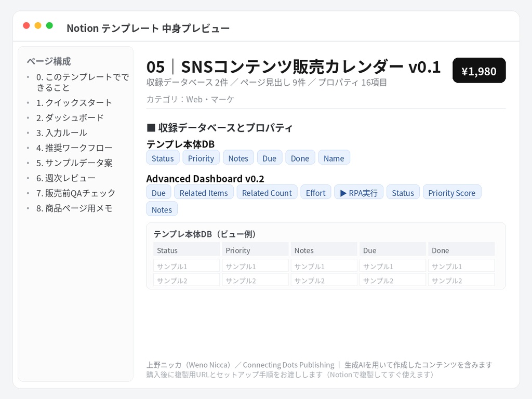Select the Priority Score tag
Screen dimensions: 532x399
pyautogui.click(x=452, y=192)
